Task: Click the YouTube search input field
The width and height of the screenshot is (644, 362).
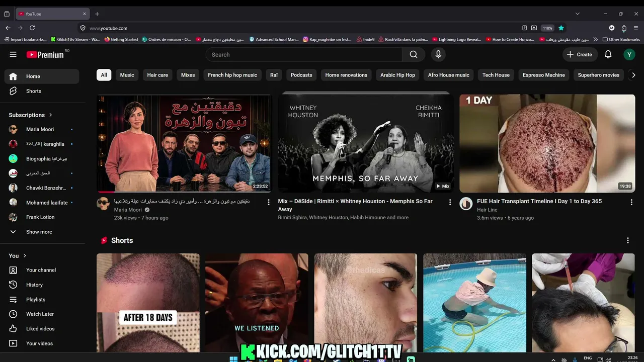Action: [x=304, y=54]
